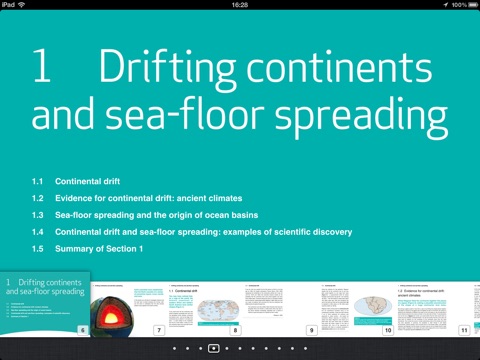Select the dot right after highlighted indicator

pyautogui.click(x=227, y=348)
